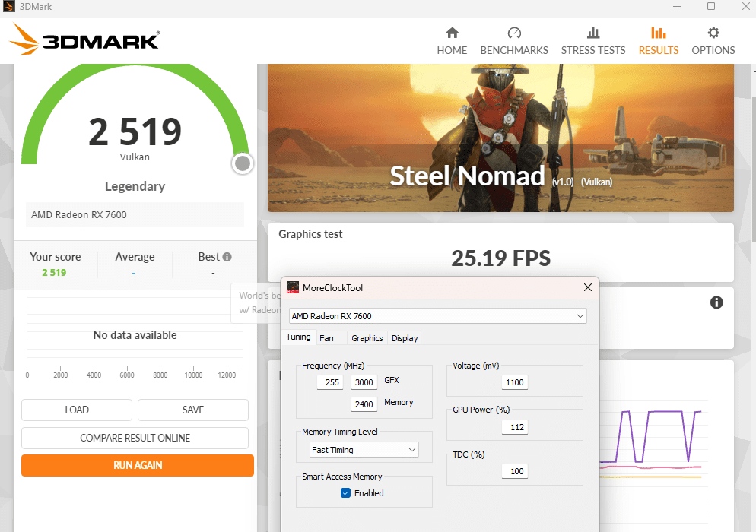This screenshot has width=756, height=532.
Task: Open the OPTIONS gear section
Action: 713,41
